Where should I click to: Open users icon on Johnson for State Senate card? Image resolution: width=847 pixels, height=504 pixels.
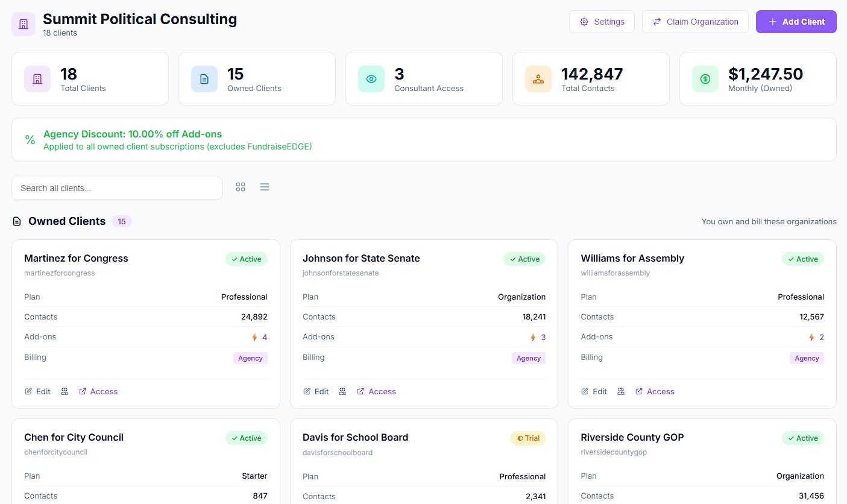(x=342, y=391)
